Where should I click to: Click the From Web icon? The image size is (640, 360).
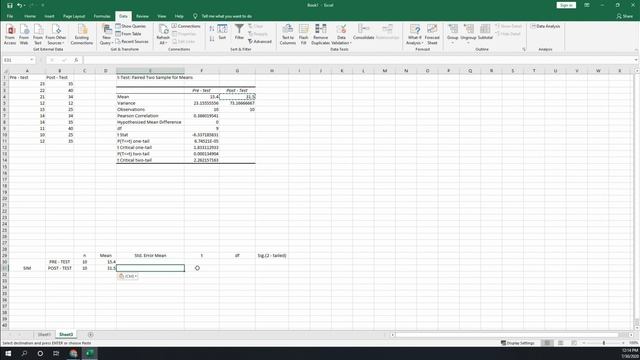(x=24, y=34)
